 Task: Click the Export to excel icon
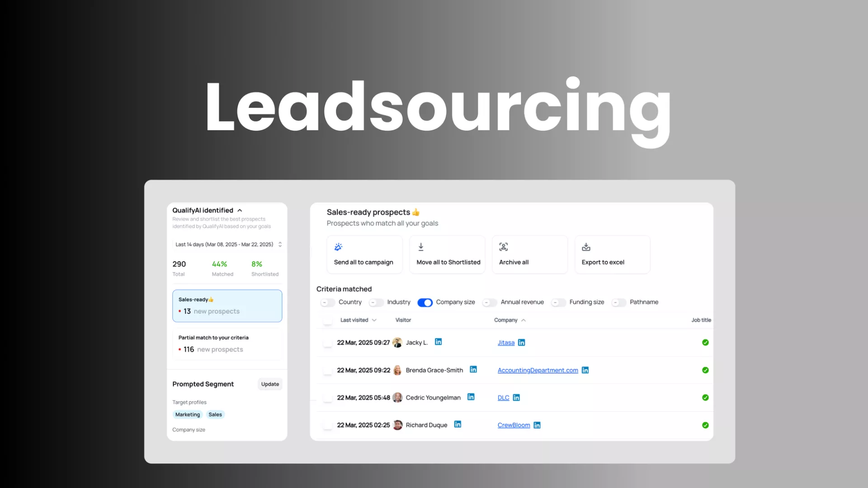click(586, 247)
